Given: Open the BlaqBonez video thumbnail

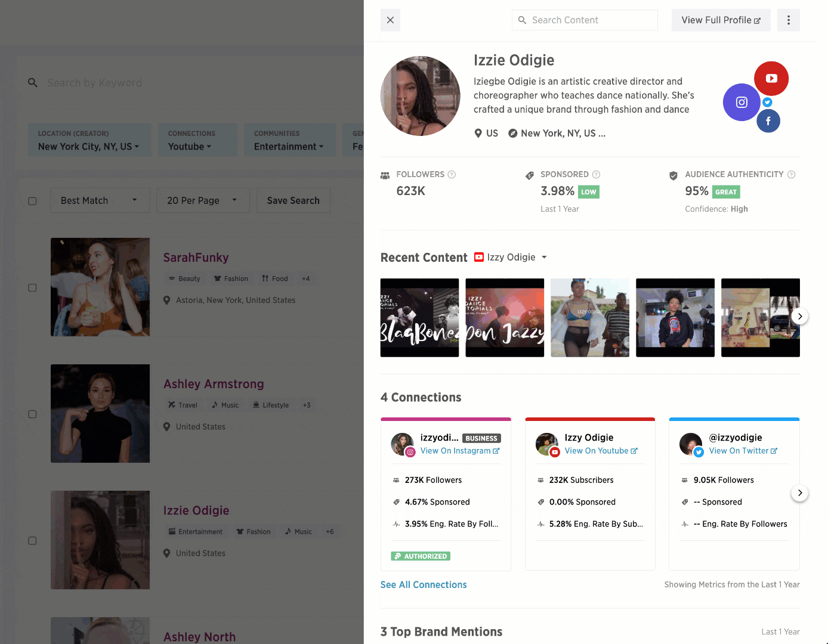Looking at the screenshot, I should 420,318.
